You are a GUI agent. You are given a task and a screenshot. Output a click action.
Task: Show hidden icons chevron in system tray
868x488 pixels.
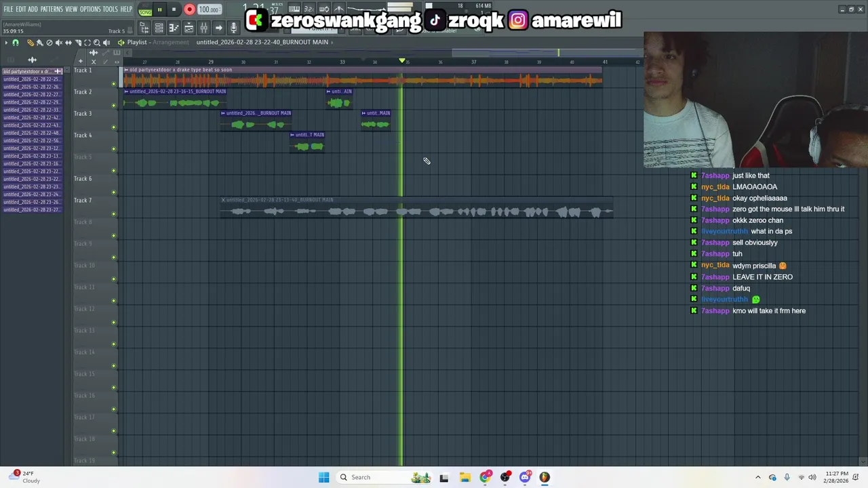coord(758,477)
